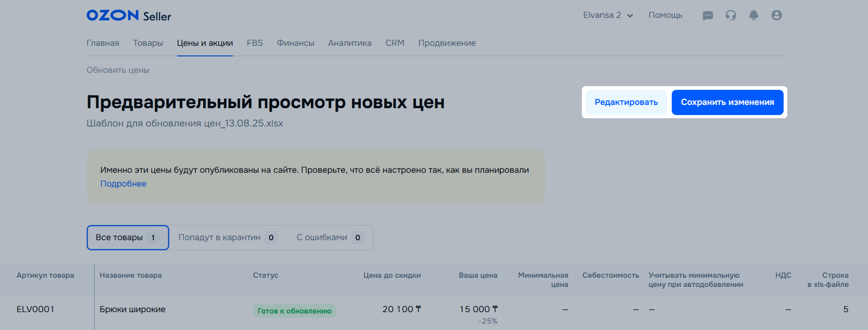Click the Артикул товара column header

pos(45,275)
